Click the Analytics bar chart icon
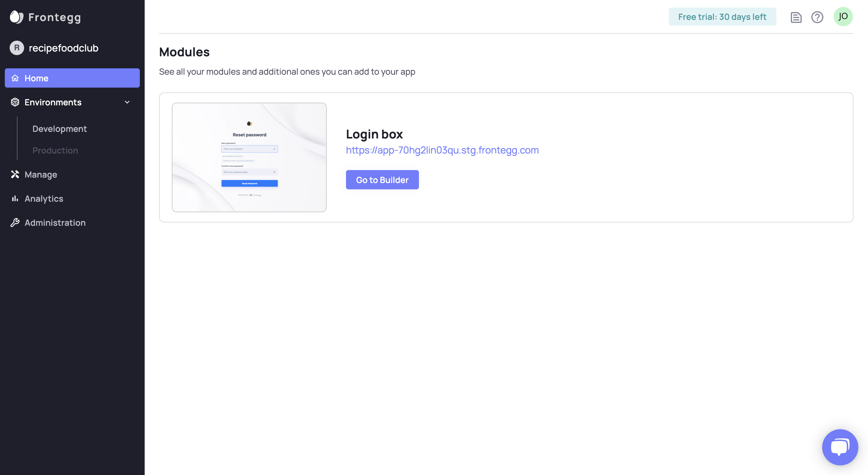The image size is (868, 475). tap(15, 199)
